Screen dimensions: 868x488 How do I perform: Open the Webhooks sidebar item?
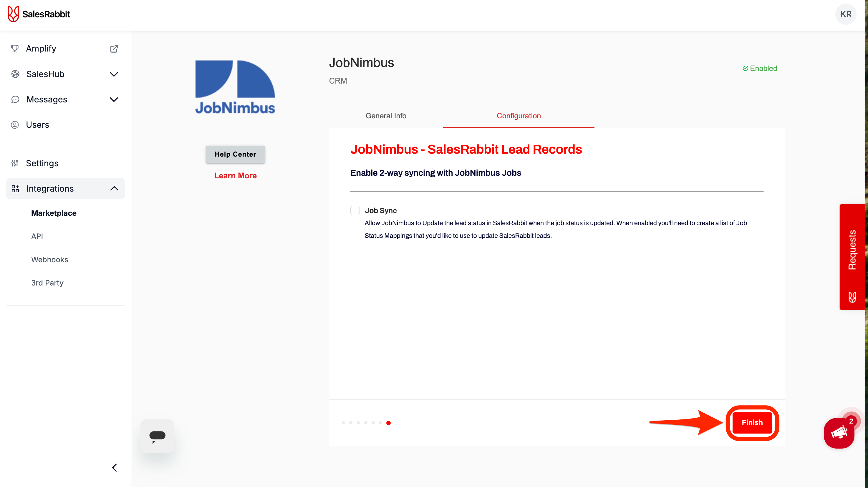tap(49, 260)
